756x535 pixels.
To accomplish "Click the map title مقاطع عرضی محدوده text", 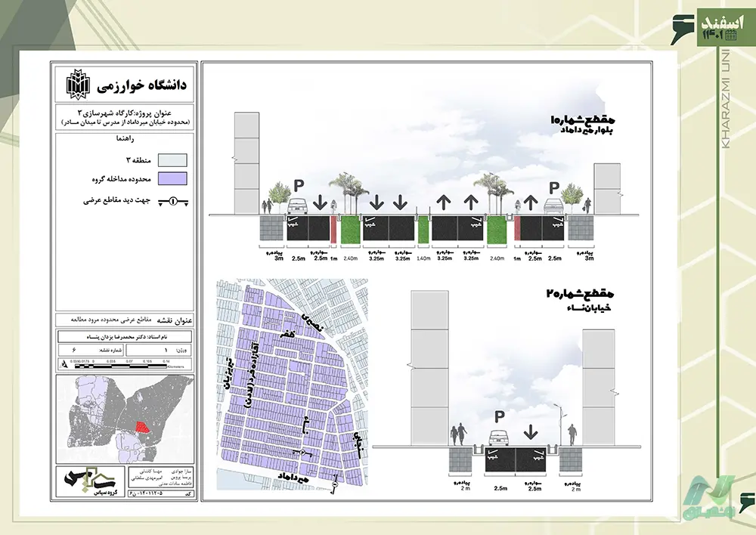I will point(112,320).
